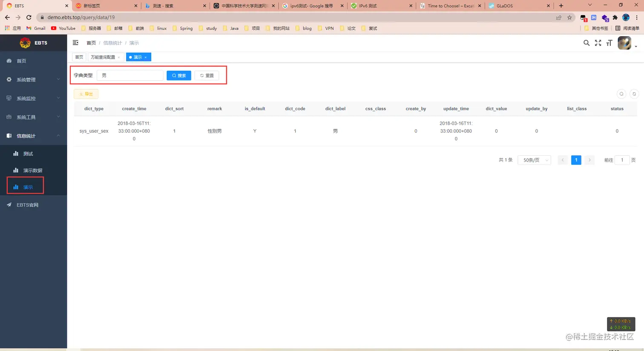Image resolution: width=644 pixels, height=351 pixels.
Task: Click the dict_type column header
Action: (94, 108)
